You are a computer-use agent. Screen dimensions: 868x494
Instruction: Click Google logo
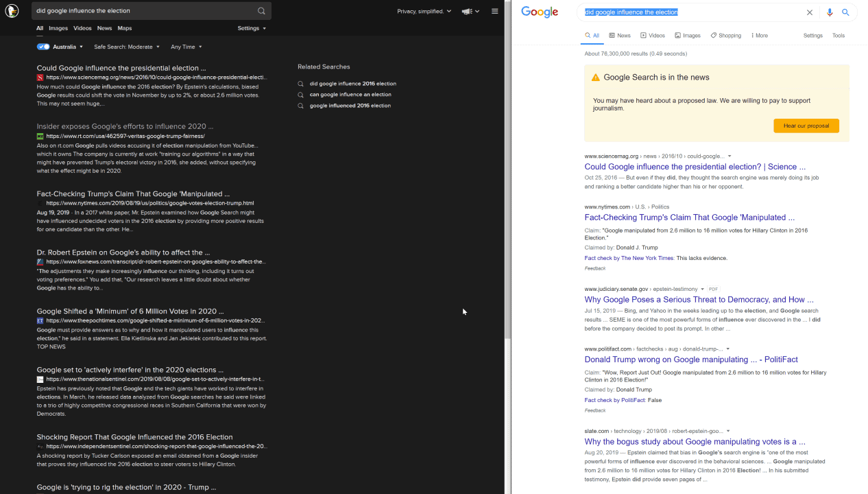(540, 12)
